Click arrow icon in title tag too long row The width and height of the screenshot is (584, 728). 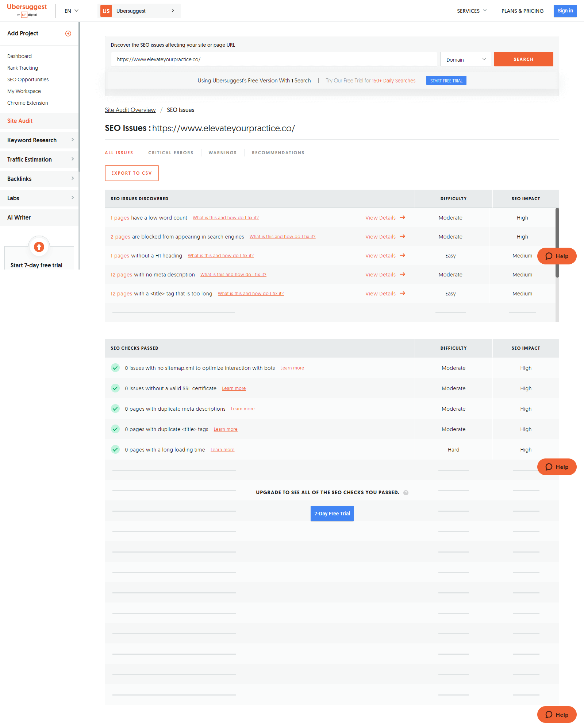(403, 293)
